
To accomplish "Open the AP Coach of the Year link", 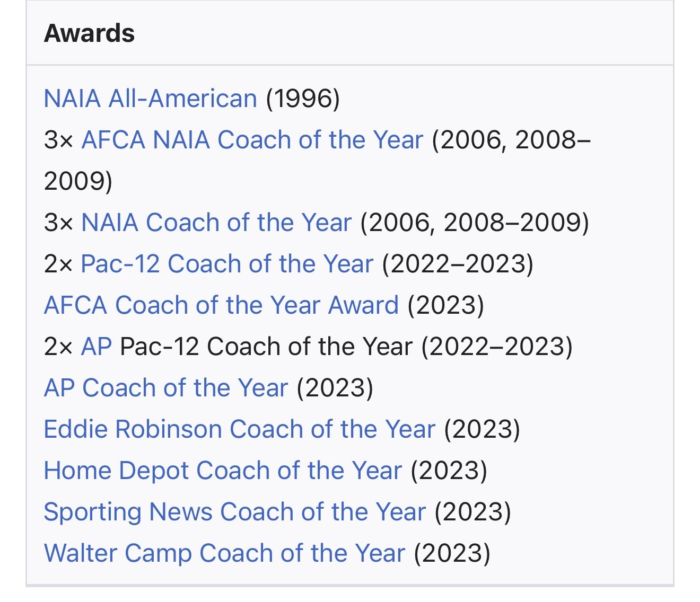I will [165, 388].
